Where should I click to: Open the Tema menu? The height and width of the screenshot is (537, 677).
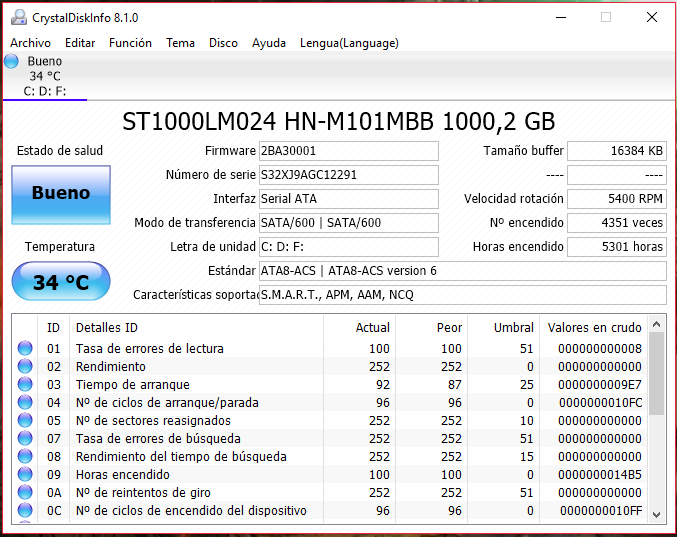[x=180, y=43]
